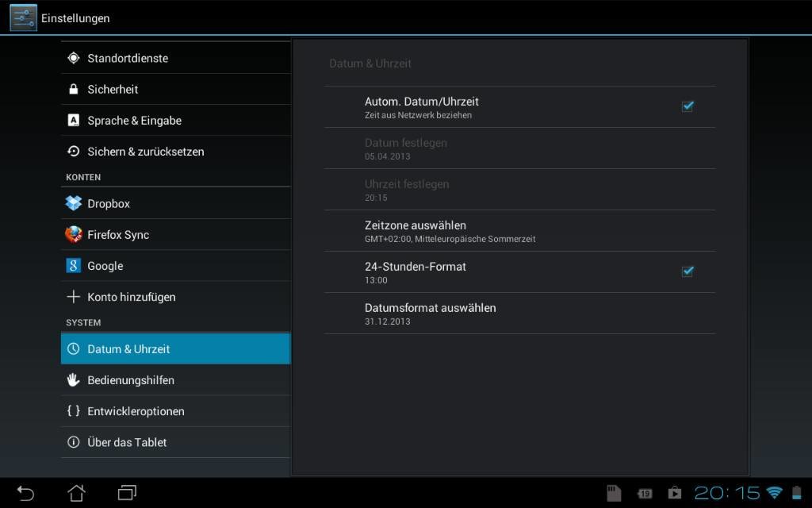Uncheck the 24-Stunden-Format checkbox
812x508 pixels.
(688, 271)
